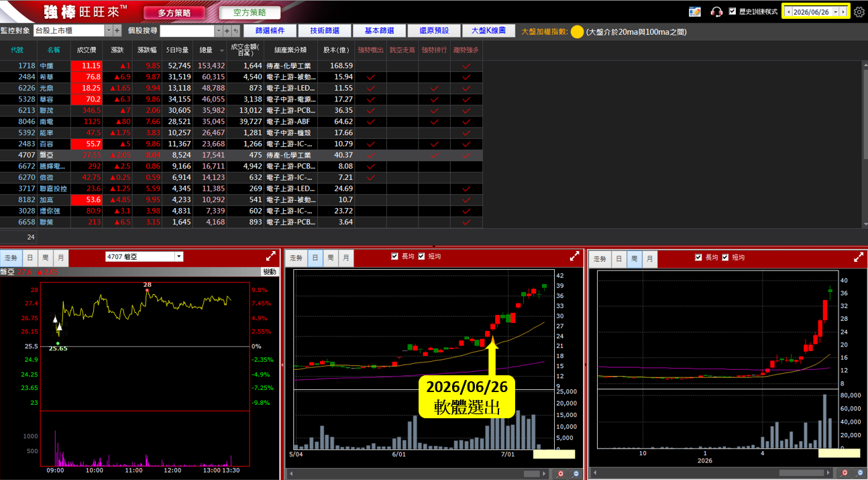This screenshot has height=480, width=868.
Task: Zoom in on the right weekly chart
Action: [x=845, y=473]
